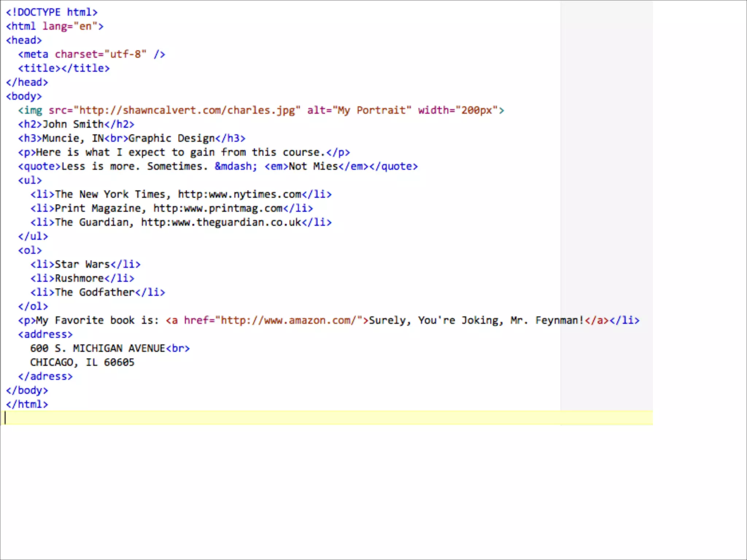Image resolution: width=747 pixels, height=560 pixels.
Task: Click the opening head tag
Action: [x=24, y=40]
